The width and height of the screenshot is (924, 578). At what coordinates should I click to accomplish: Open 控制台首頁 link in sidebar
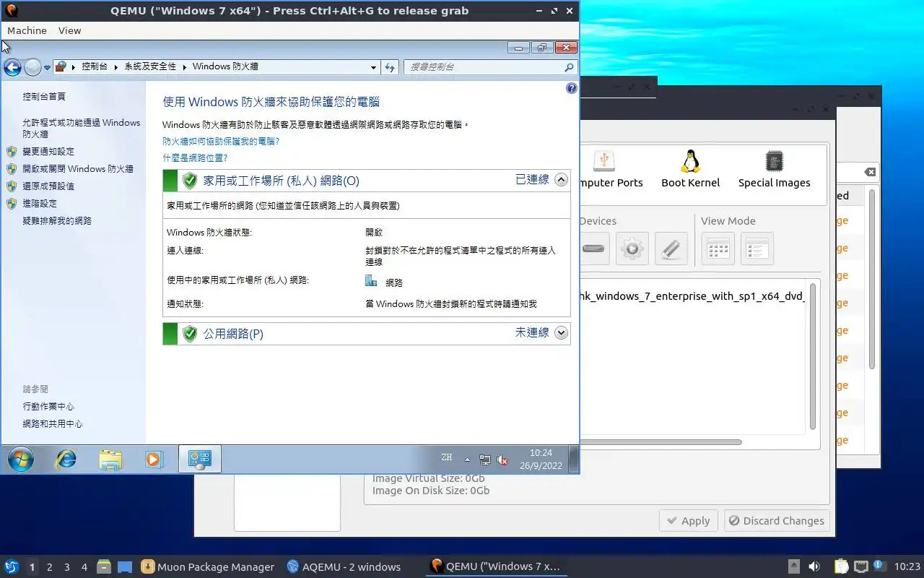[44, 97]
